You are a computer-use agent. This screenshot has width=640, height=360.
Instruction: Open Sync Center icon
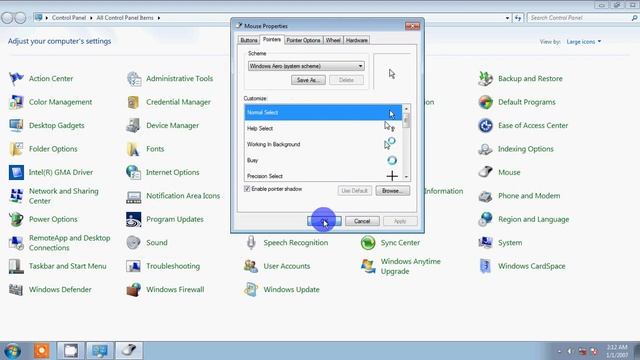tap(368, 242)
